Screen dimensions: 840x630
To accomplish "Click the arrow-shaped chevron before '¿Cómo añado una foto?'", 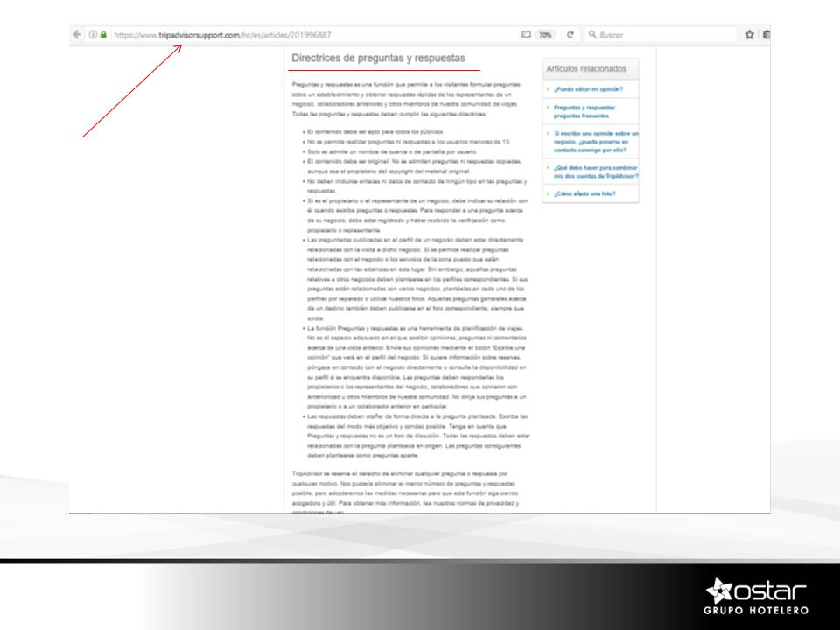I will tap(548, 193).
